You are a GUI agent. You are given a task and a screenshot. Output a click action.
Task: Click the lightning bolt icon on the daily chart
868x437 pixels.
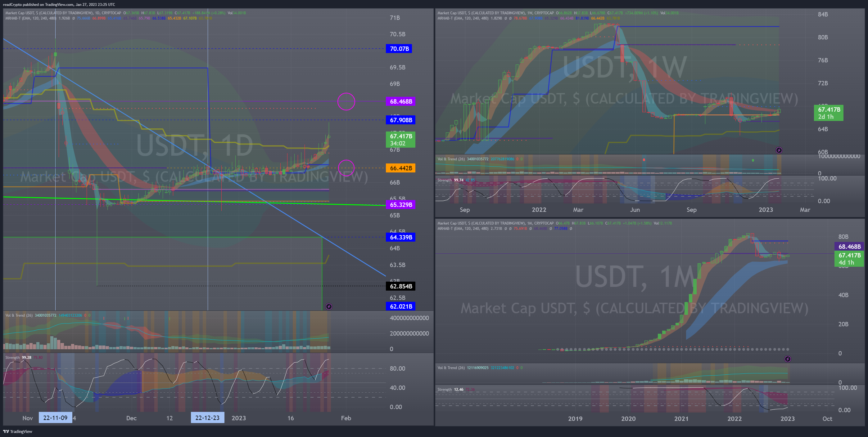[x=329, y=306]
